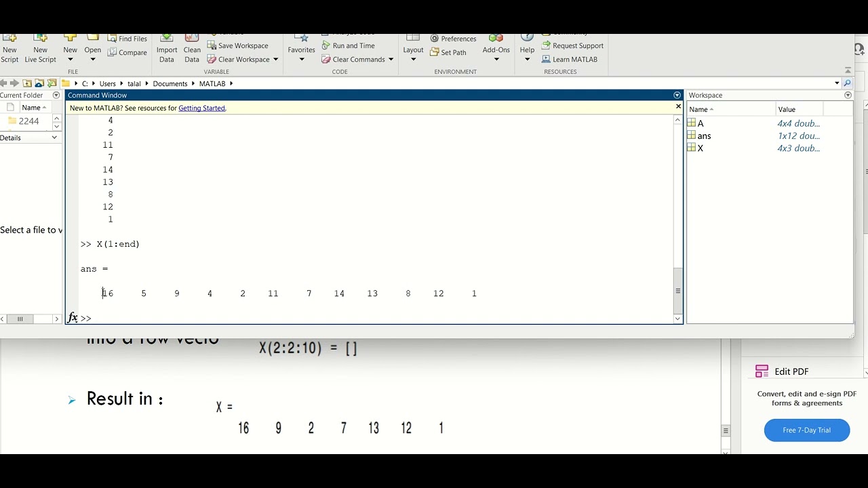The width and height of the screenshot is (868, 488).
Task: Expand the Clear Workspace dropdown arrow
Action: point(275,59)
